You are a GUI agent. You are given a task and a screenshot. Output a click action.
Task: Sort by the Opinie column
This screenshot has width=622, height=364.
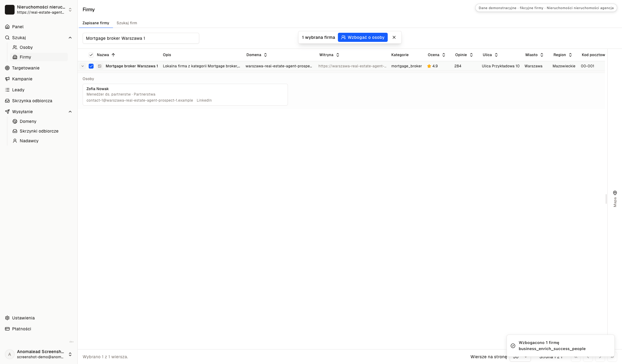464,55
